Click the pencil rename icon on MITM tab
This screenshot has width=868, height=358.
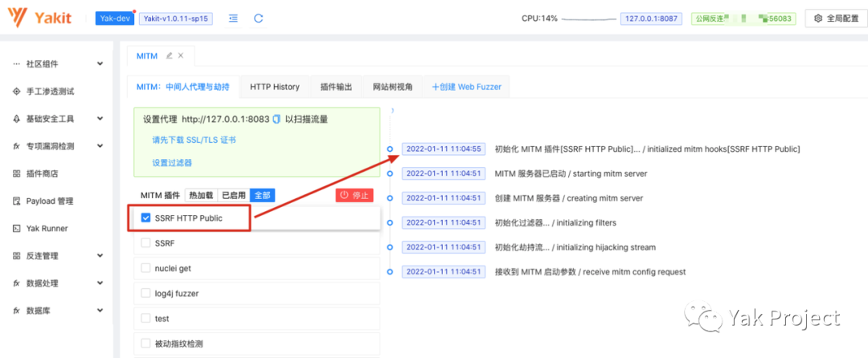(x=169, y=56)
